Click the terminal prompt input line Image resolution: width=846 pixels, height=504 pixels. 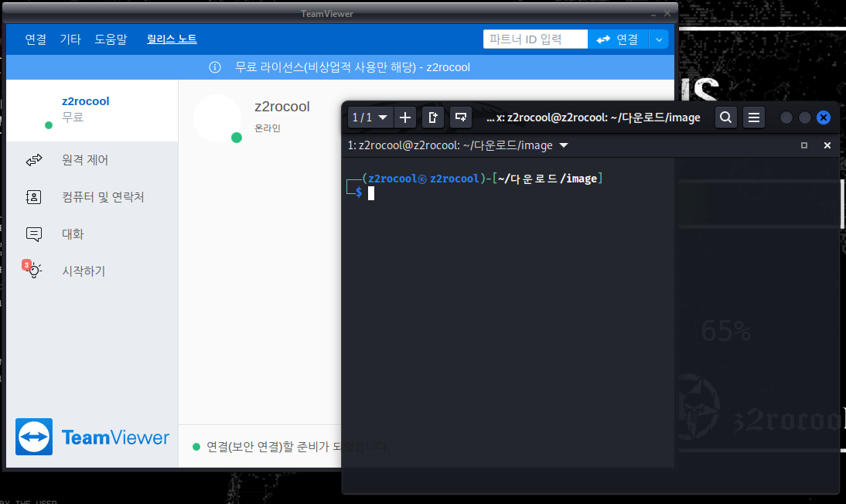[371, 193]
